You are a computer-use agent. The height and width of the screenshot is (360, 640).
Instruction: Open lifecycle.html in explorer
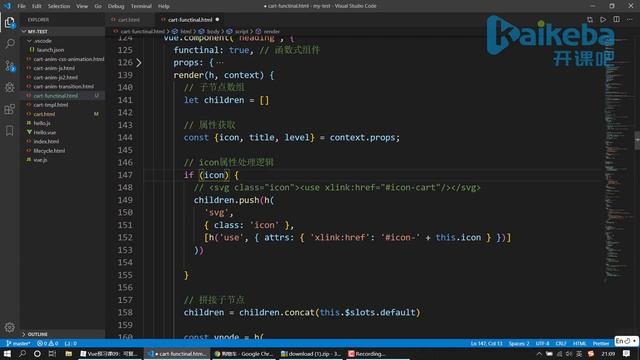pyautogui.click(x=63, y=151)
